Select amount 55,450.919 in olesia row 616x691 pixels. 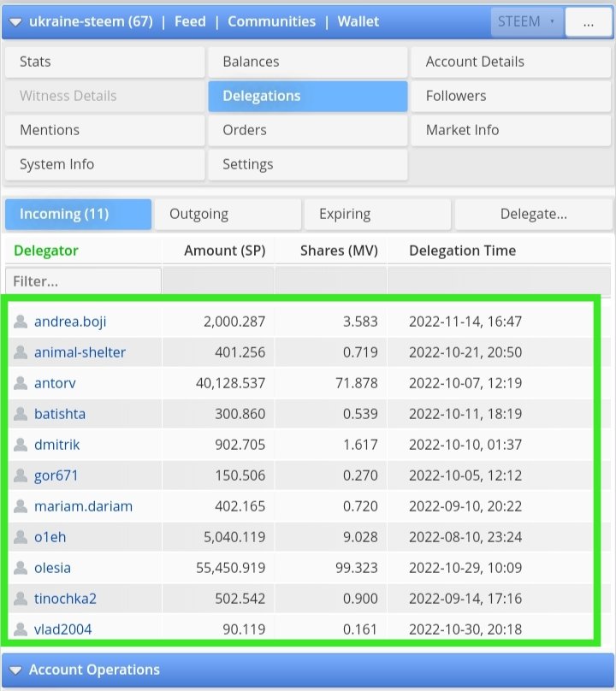pos(231,568)
